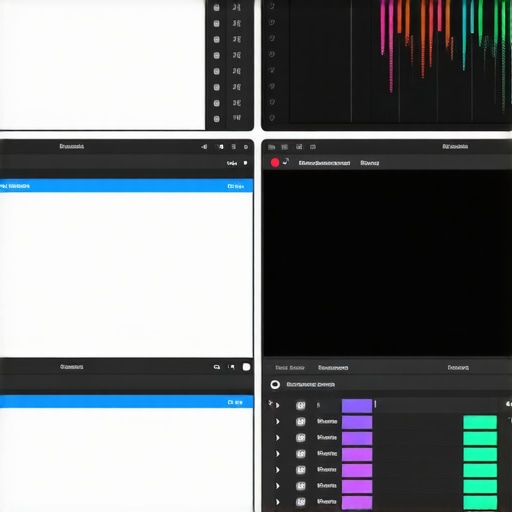Switch to the second tab above the track list
The image size is (512, 512).
pyautogui.click(x=333, y=367)
